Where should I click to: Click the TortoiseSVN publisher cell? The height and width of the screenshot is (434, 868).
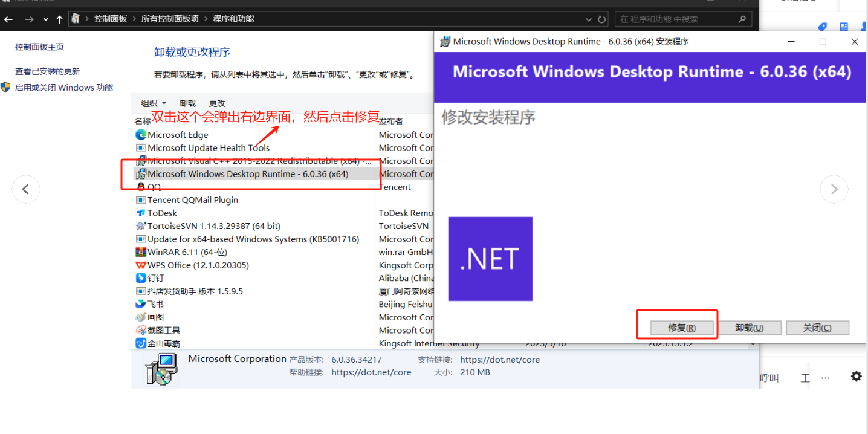tap(404, 226)
